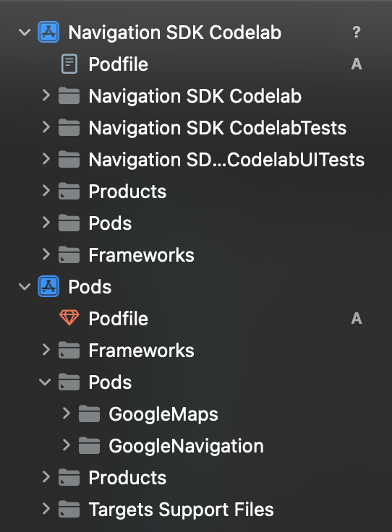Expand the Navigation SDK CodelabTests folder
Viewport: 392px width, 532px height.
point(46,127)
